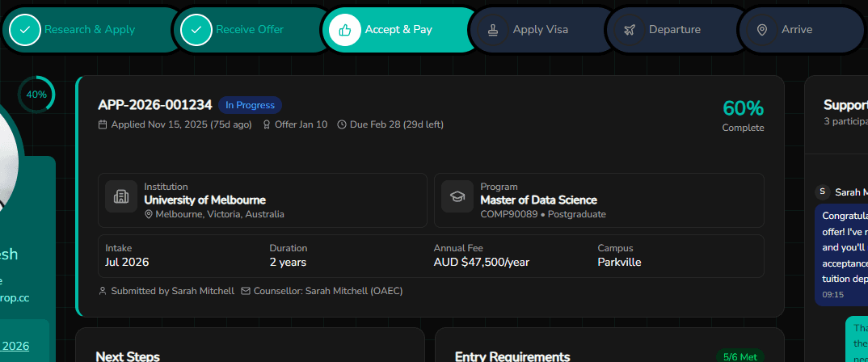Open the Program card
868x362 pixels.
599,200
